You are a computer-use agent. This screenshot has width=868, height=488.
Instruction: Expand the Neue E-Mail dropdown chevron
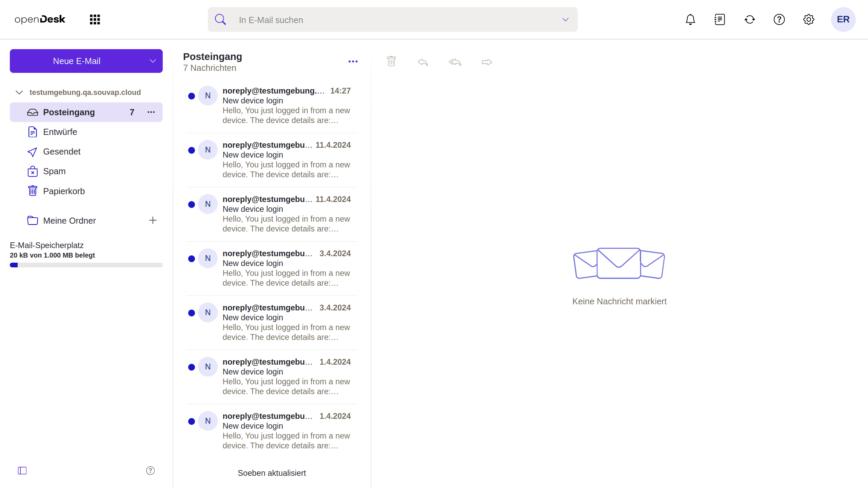(x=152, y=61)
